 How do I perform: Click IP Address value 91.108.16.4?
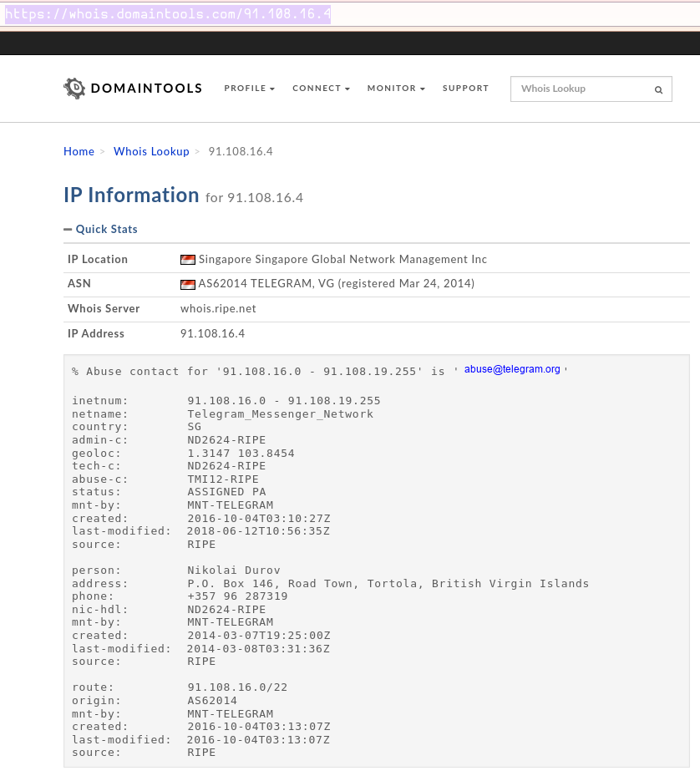[213, 334]
